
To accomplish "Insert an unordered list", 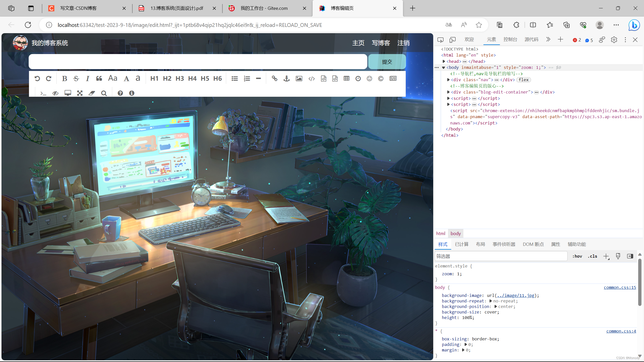I will 235,78.
